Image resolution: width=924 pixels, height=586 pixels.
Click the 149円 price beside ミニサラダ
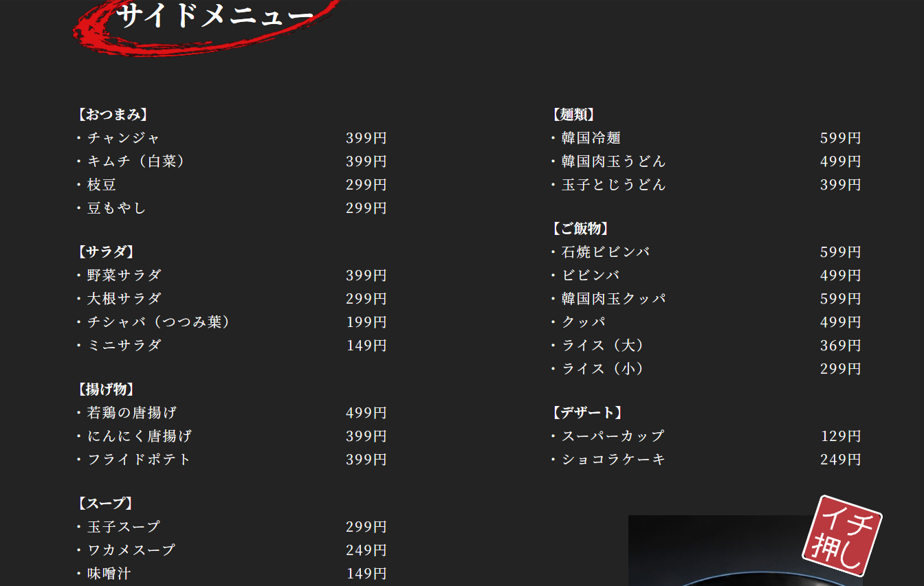coord(366,346)
